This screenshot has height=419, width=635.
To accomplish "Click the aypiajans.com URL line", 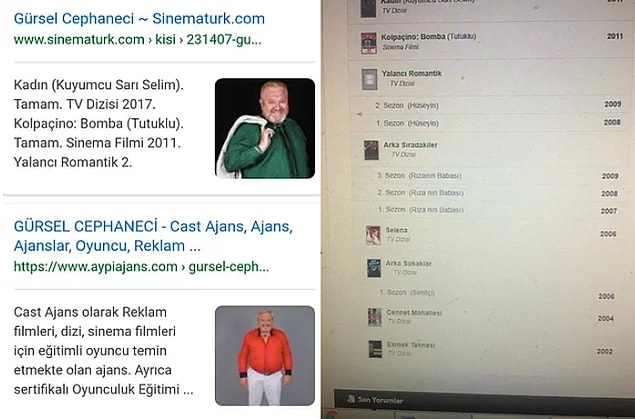I will tap(141, 267).
